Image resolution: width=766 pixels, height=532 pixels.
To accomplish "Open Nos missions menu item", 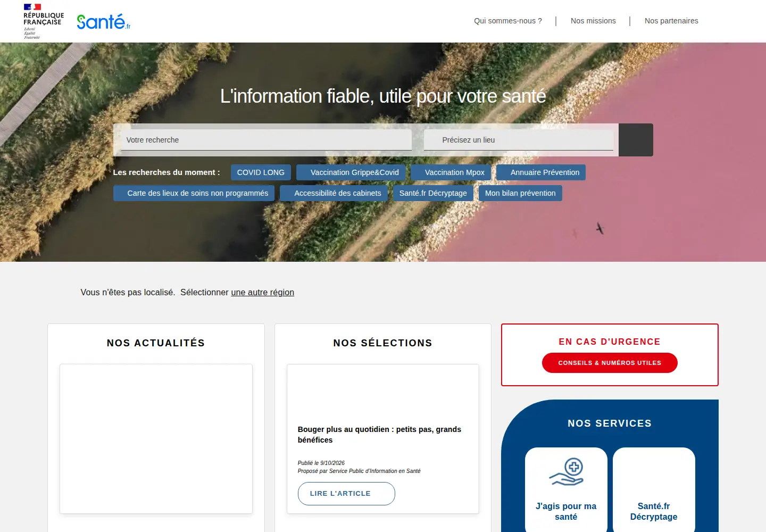I will tap(593, 21).
